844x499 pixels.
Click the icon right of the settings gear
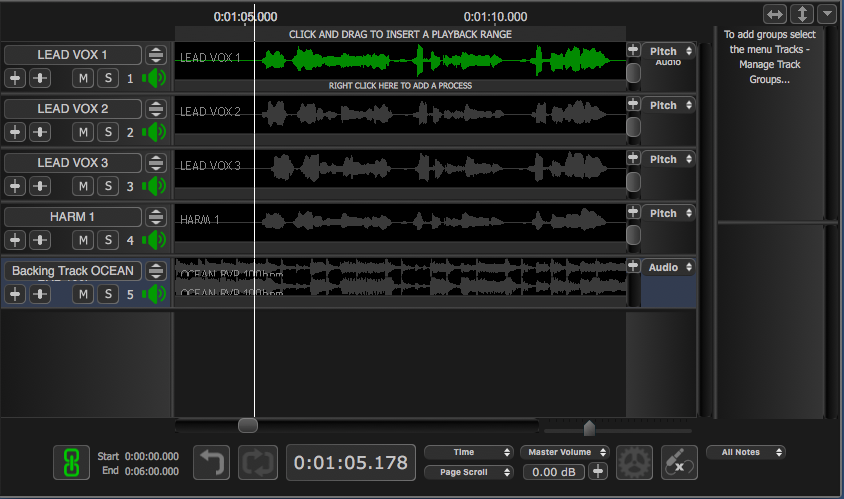(x=680, y=463)
